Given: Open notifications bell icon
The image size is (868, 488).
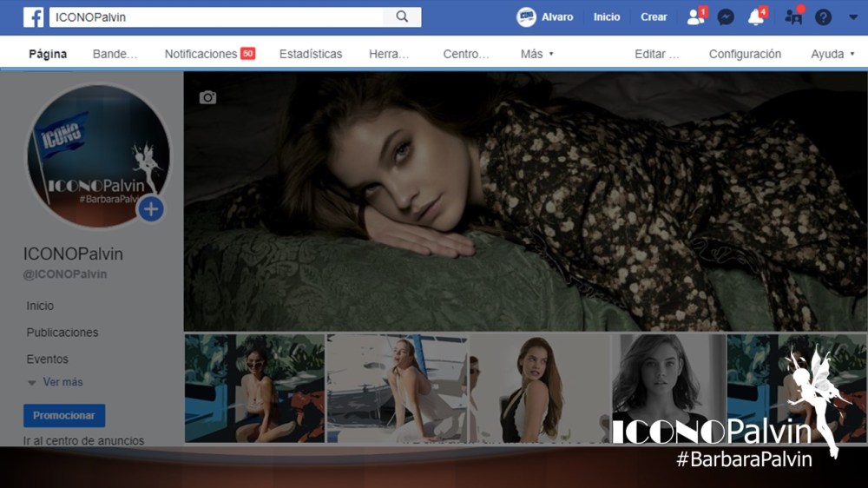Looking at the screenshot, I should pos(756,16).
